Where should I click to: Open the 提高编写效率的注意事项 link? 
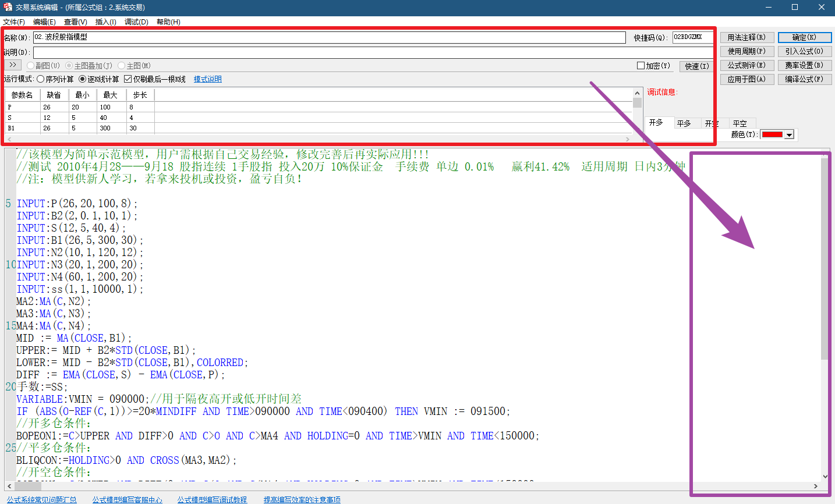(x=302, y=500)
